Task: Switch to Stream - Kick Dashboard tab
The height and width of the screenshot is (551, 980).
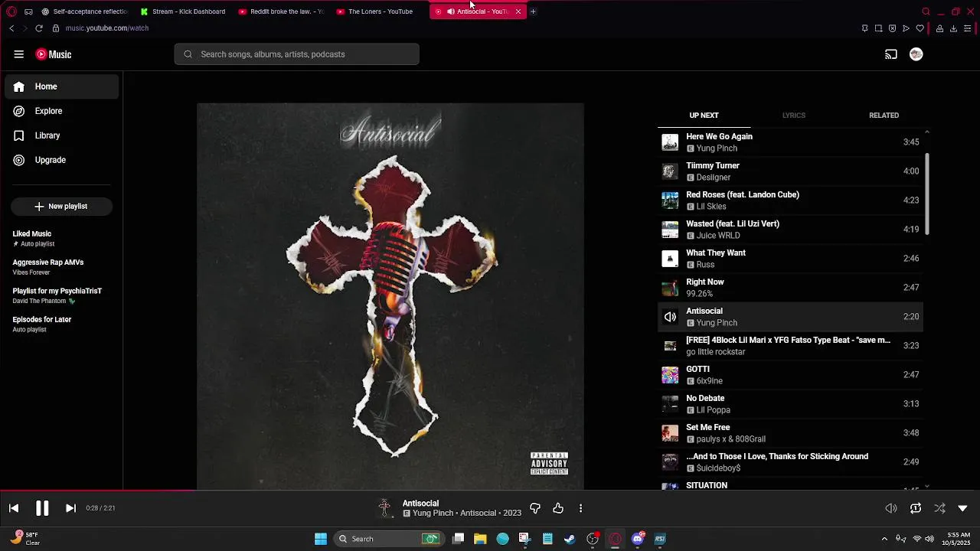Action: 184,11
